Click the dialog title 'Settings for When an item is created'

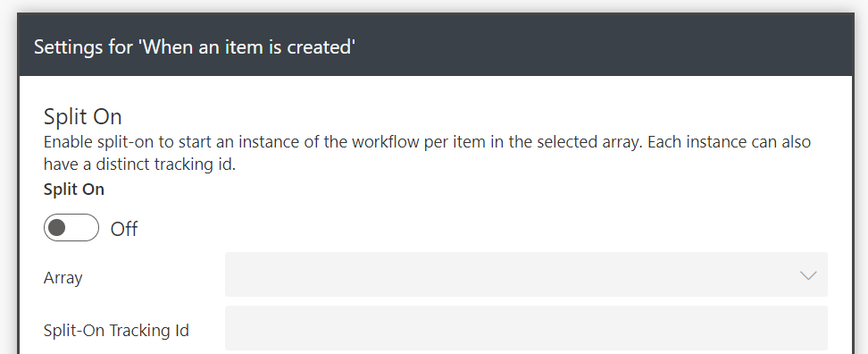click(195, 47)
